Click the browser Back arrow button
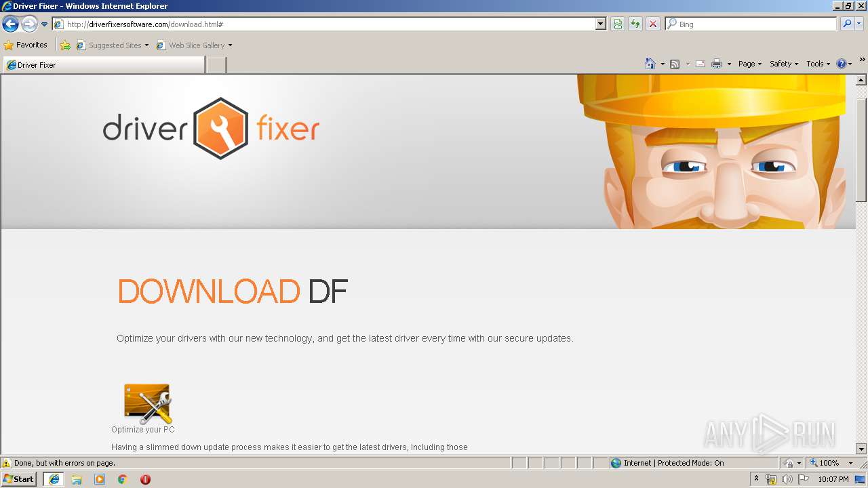Viewport: 868px width, 488px height. [10, 24]
